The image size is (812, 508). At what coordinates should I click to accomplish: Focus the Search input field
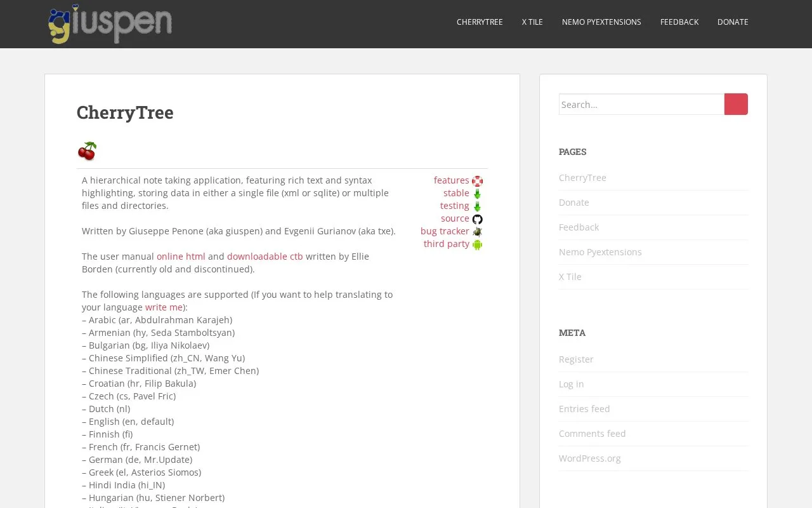point(641,104)
